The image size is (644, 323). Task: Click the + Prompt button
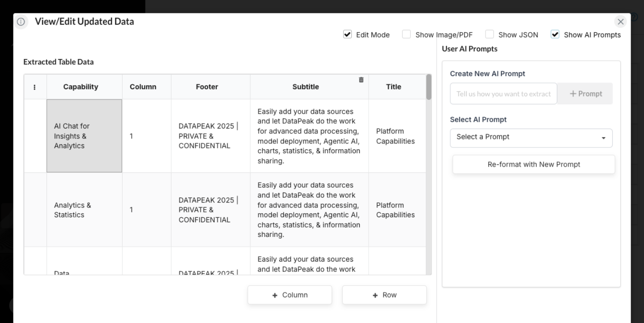[x=585, y=94]
